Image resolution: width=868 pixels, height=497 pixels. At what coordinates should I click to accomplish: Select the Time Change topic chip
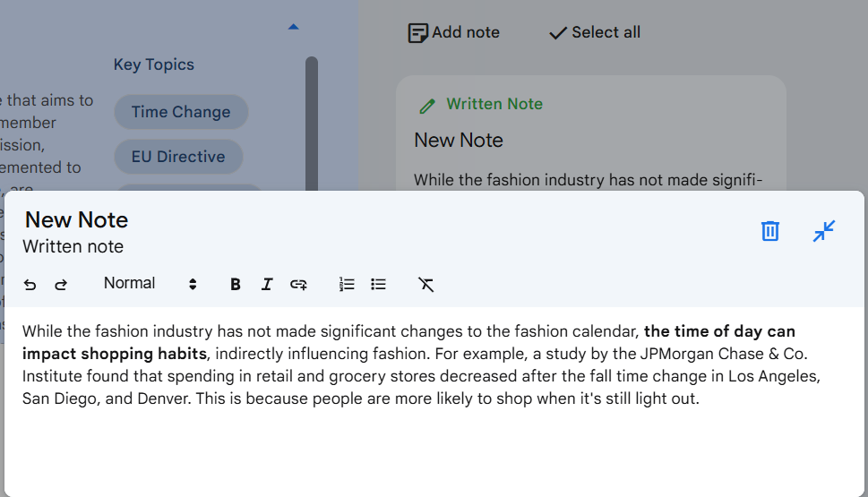click(x=181, y=112)
